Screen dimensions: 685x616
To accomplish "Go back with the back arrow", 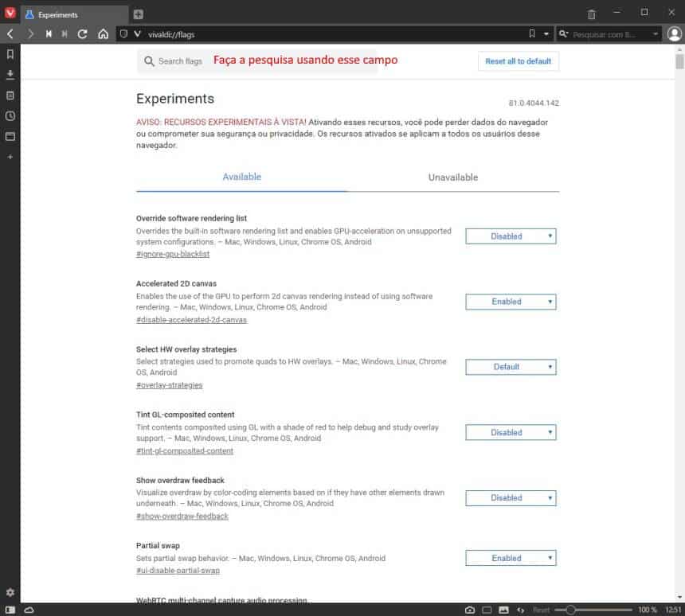I will (x=10, y=33).
